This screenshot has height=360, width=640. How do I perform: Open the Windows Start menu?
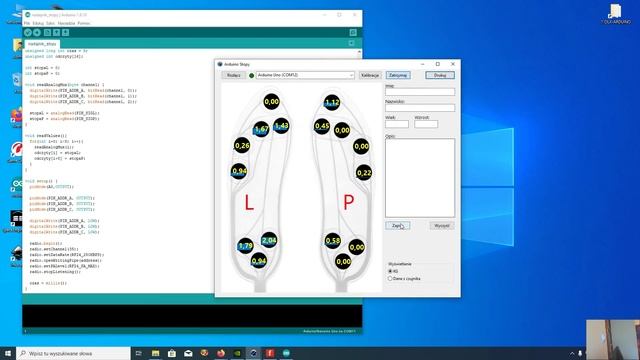point(8,353)
